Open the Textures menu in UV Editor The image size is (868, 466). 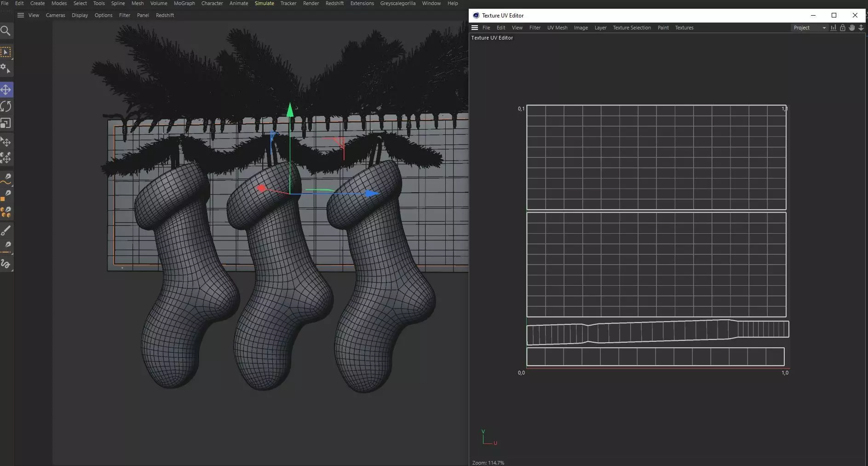click(x=684, y=28)
